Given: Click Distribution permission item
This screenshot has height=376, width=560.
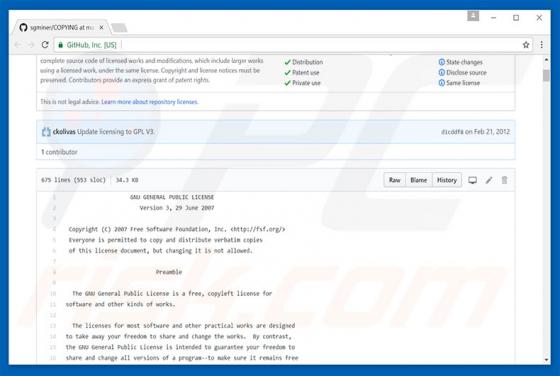Looking at the screenshot, I should (304, 62).
